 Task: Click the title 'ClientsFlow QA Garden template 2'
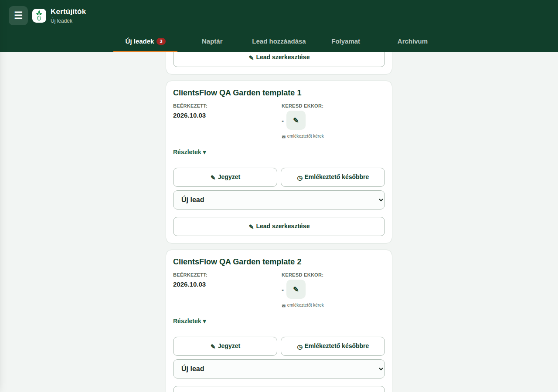[x=237, y=262]
